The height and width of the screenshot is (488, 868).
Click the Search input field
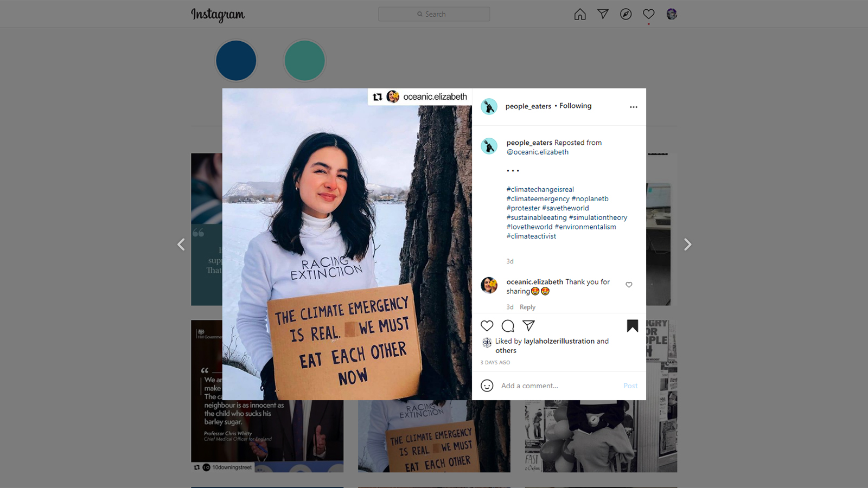[434, 14]
